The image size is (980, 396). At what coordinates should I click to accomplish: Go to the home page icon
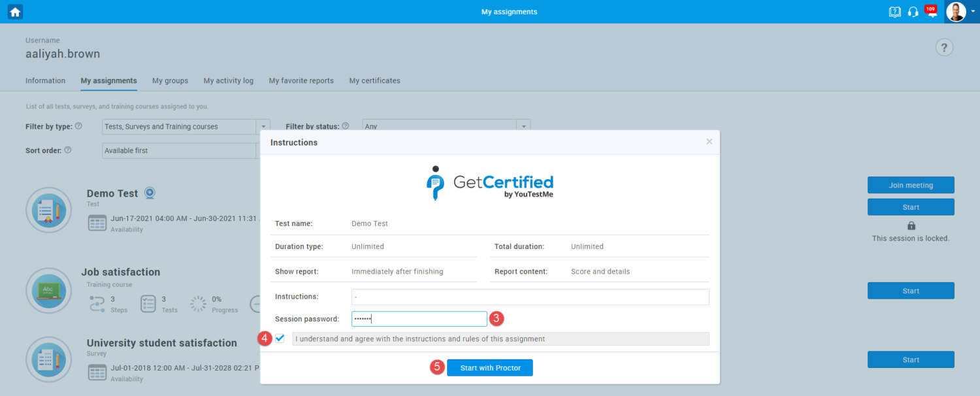click(x=15, y=12)
